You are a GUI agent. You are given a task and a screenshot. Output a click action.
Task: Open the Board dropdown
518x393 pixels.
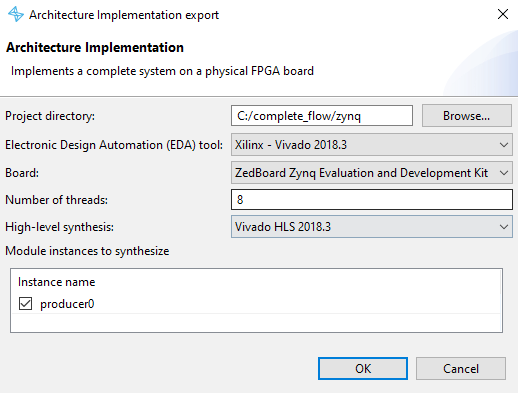click(372, 173)
